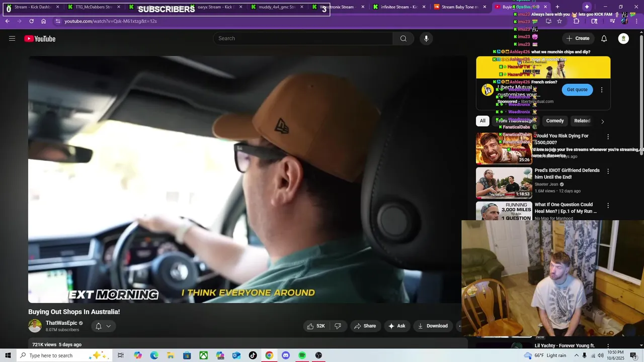The width and height of the screenshot is (644, 362).
Task: Start voice search with microphone icon
Action: pos(426,39)
